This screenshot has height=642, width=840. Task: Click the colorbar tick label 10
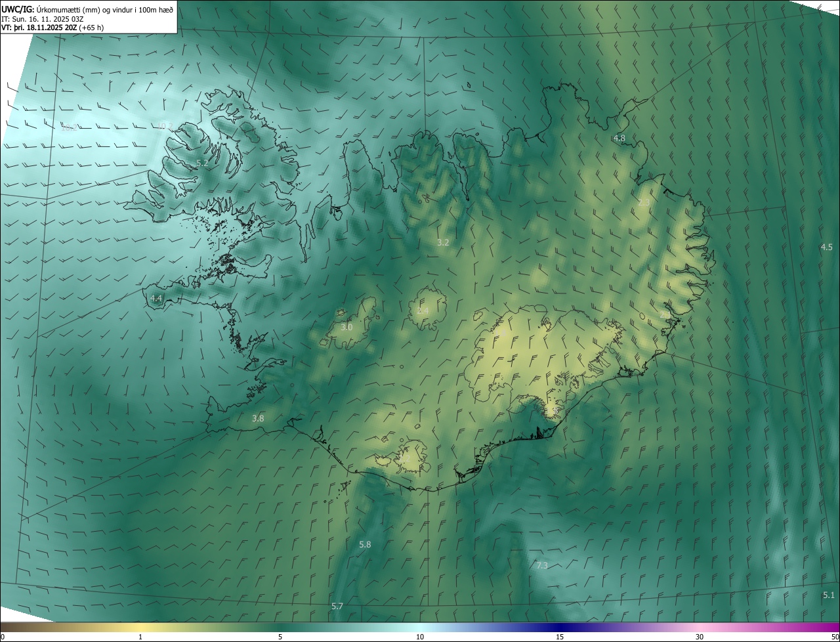point(420,637)
